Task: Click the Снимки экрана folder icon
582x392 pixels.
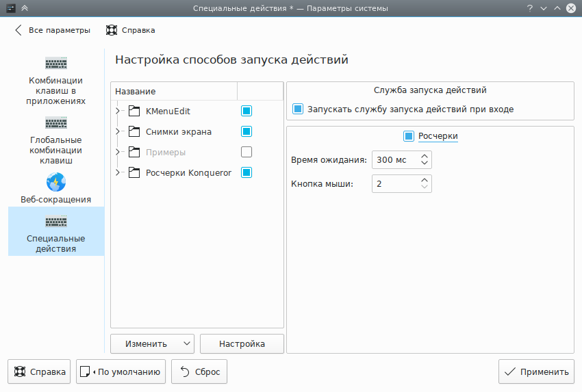Action: pyautogui.click(x=134, y=131)
